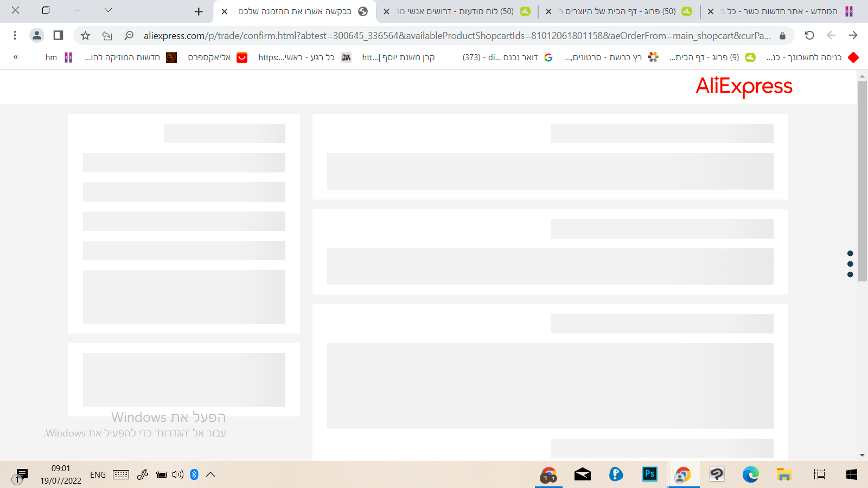Open the leftmost Chrome icon on taskbar
This screenshot has height=488, width=868.
[548, 475]
